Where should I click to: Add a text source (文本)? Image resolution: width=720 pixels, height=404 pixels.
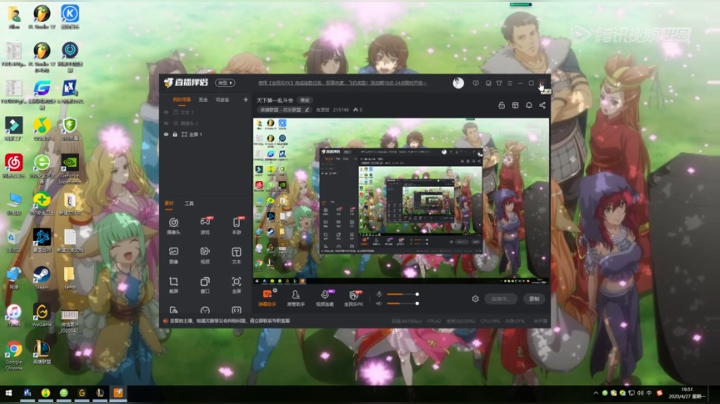click(236, 255)
